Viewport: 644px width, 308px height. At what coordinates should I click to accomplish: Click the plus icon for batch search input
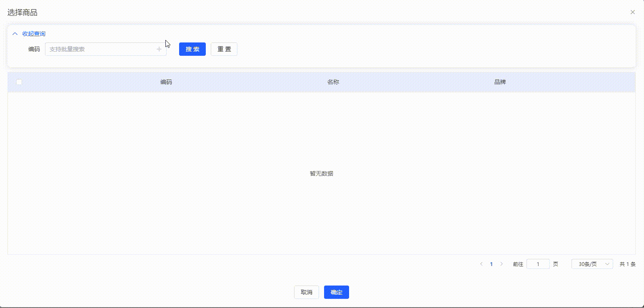pos(159,49)
